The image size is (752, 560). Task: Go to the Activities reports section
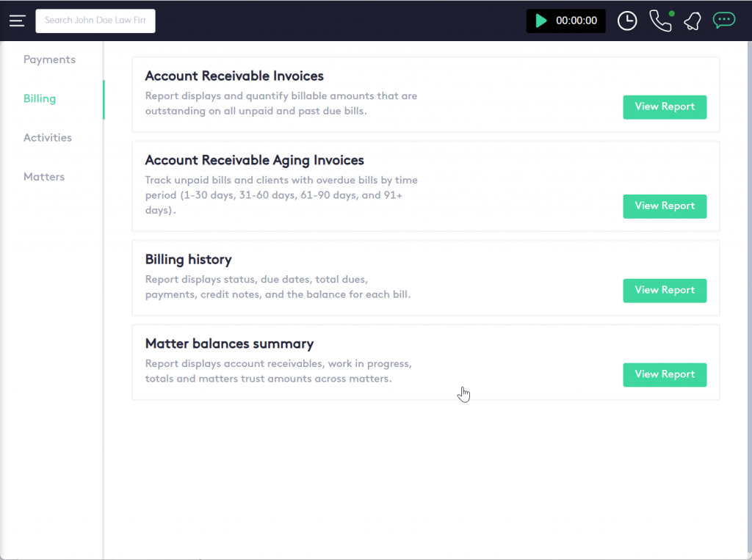(48, 137)
